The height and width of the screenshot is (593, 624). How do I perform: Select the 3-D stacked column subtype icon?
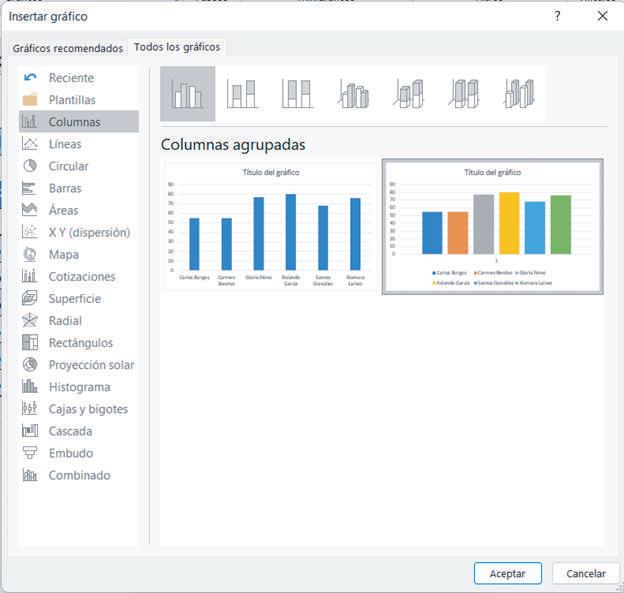coord(409,94)
